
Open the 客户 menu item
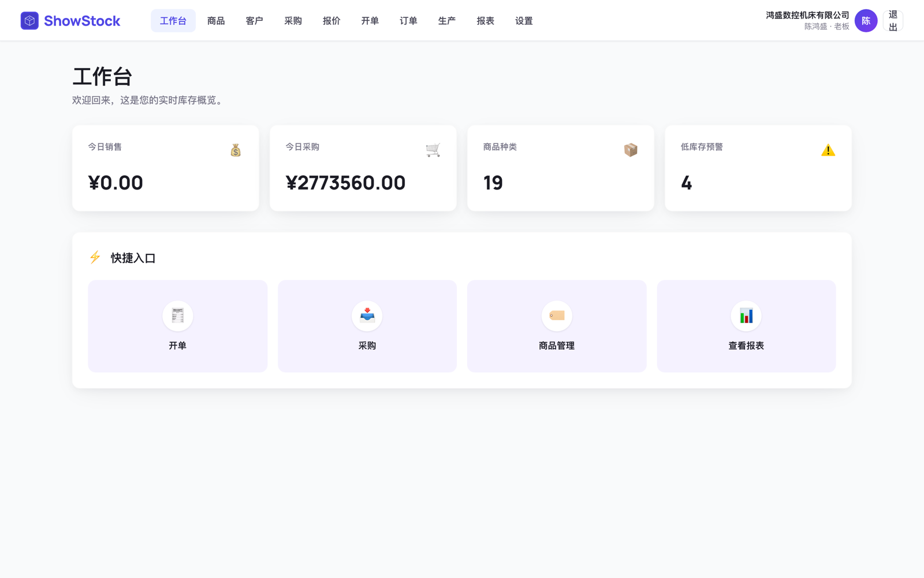click(254, 21)
